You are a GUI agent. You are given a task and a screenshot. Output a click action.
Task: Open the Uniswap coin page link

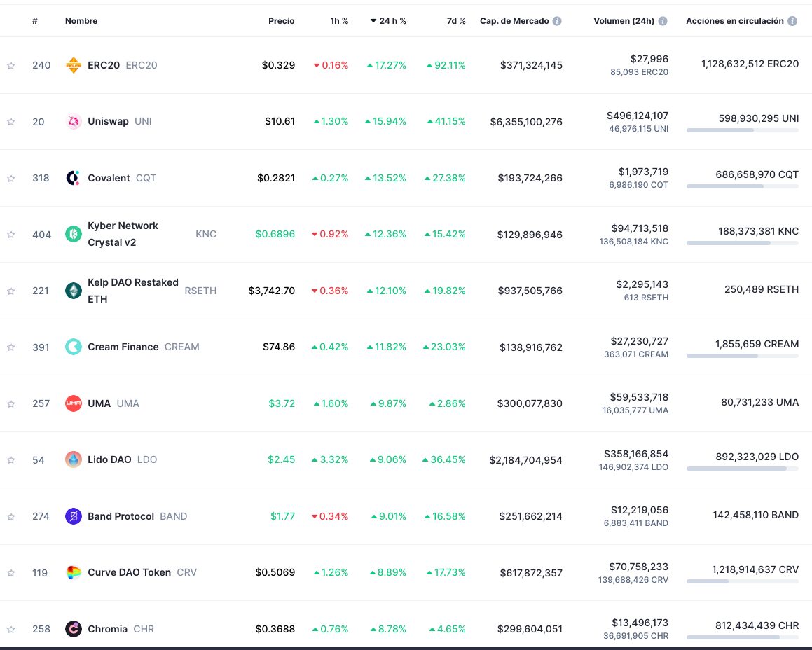tap(108, 121)
